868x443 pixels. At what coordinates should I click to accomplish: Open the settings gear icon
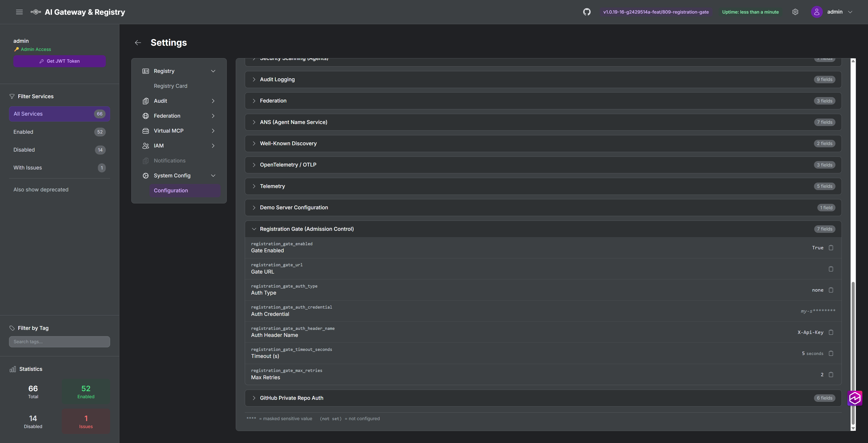(795, 12)
